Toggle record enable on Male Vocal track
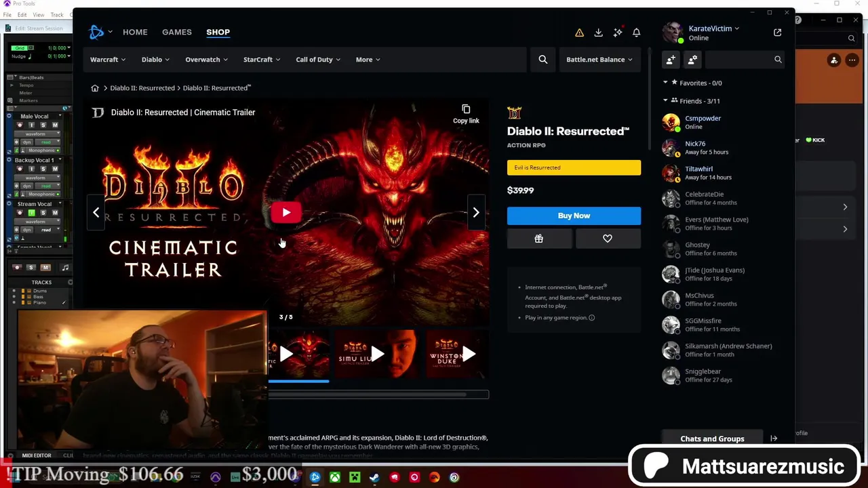The image size is (868, 488). (x=20, y=125)
